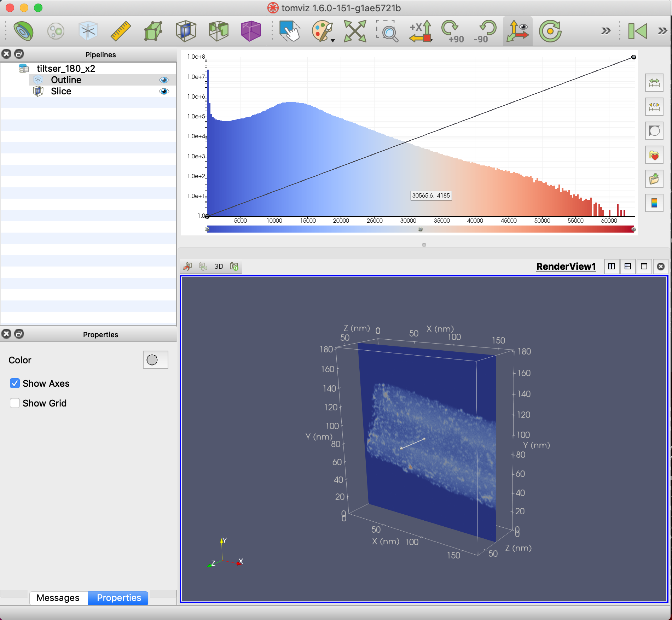Float the Pipelines panel
672x620 pixels.
point(19,54)
